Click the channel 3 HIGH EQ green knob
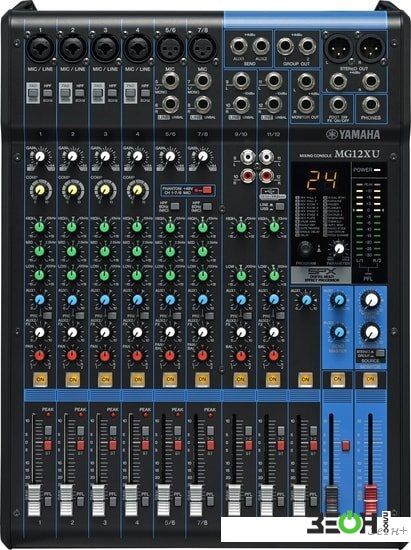This screenshot has height=550, width=411. [x=105, y=227]
